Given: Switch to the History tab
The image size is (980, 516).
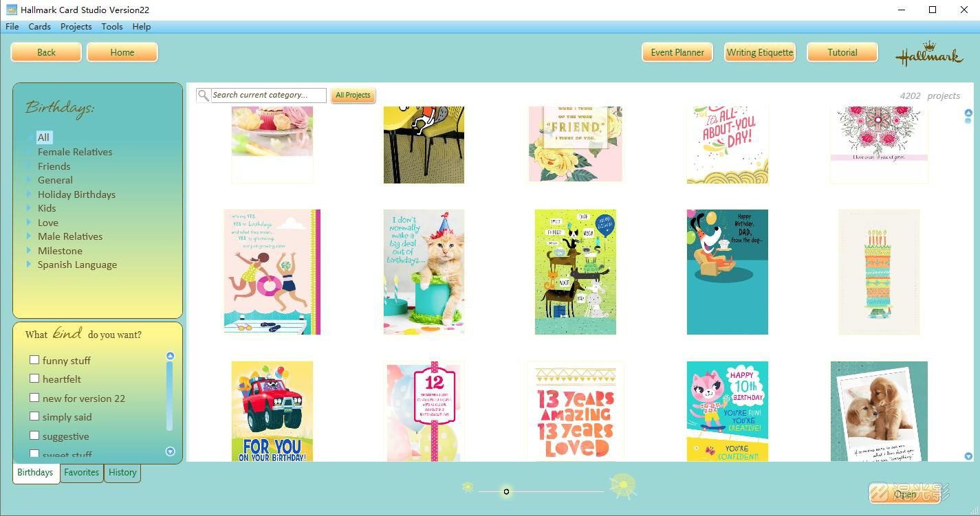Looking at the screenshot, I should click(122, 473).
